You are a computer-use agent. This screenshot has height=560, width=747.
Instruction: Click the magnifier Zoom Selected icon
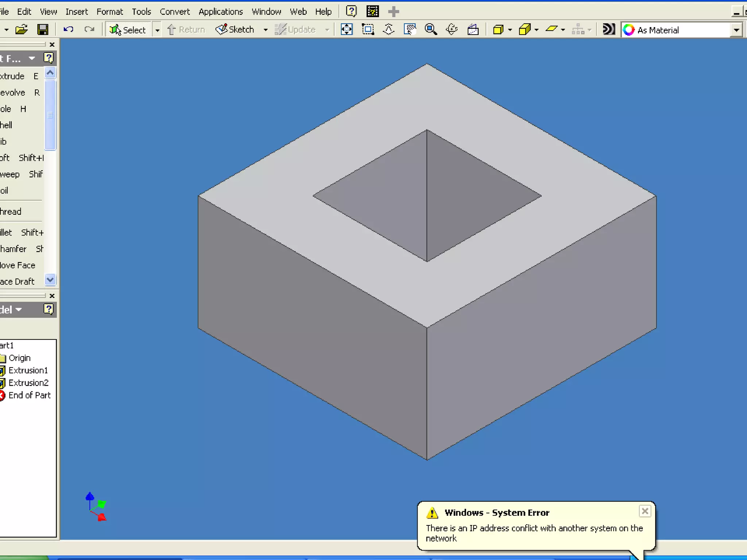click(x=431, y=30)
